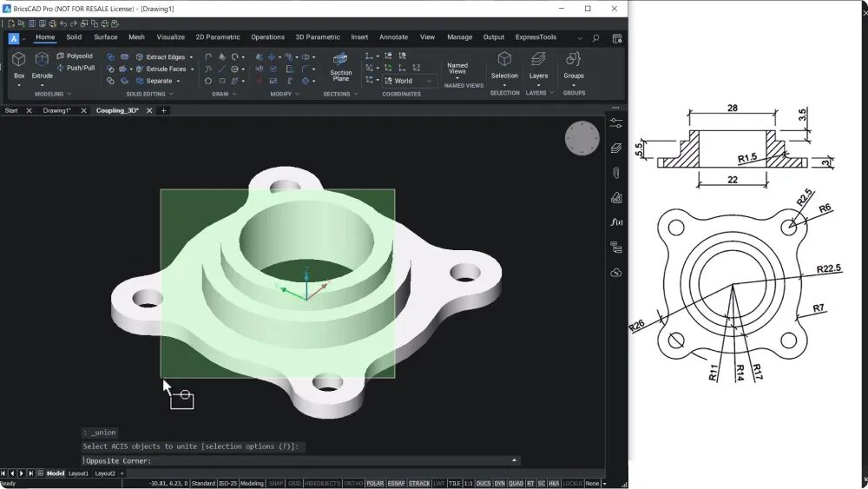Image resolution: width=868 pixels, height=489 pixels.
Task: Select the Extrude tool
Action: 42,65
